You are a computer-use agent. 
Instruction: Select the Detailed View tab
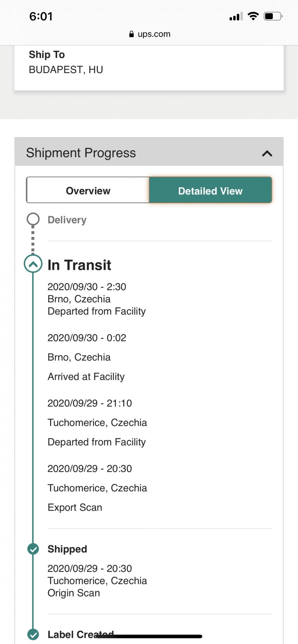210,190
